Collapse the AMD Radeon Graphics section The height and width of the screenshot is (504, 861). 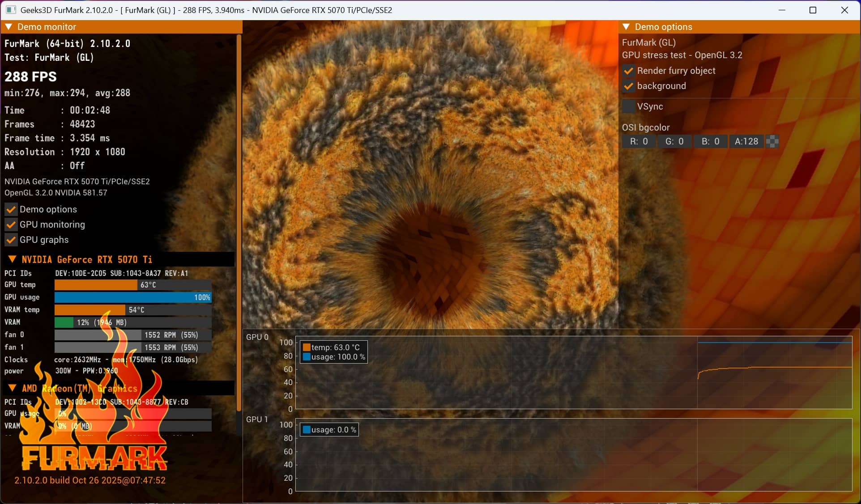[13, 388]
